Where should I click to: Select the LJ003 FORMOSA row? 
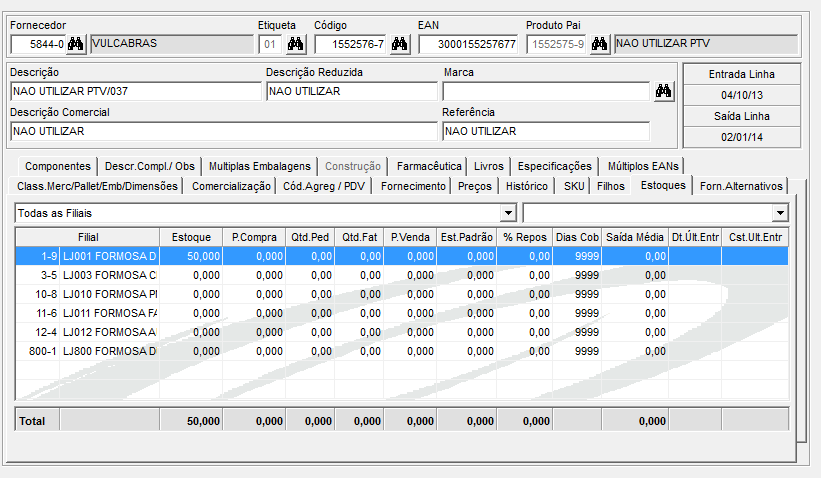click(x=109, y=274)
